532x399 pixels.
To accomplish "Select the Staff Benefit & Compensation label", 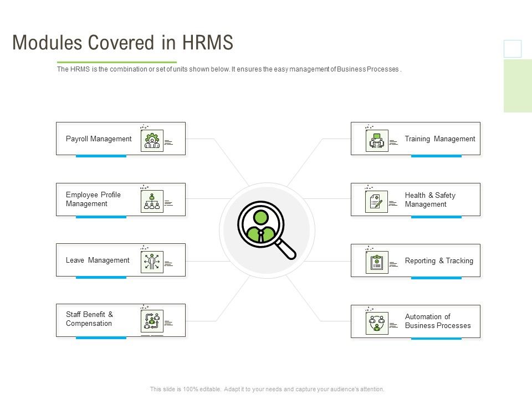I will click(90, 319).
